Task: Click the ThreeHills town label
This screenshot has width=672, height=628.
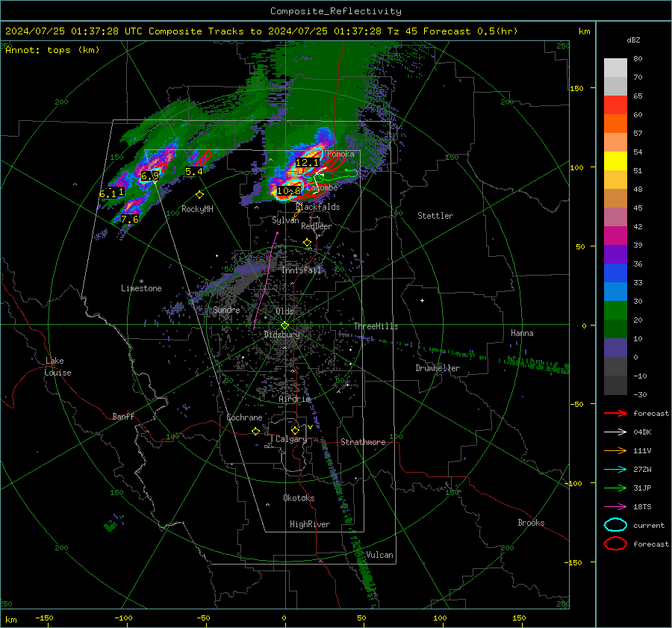Action: coord(376,326)
